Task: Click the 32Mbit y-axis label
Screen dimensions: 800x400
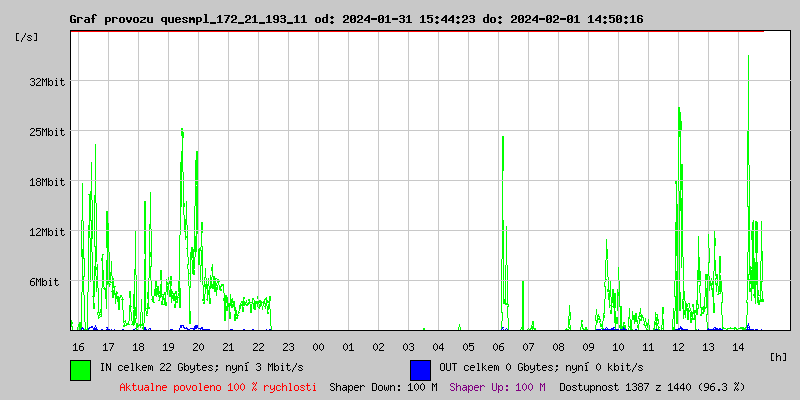Action: pos(46,81)
